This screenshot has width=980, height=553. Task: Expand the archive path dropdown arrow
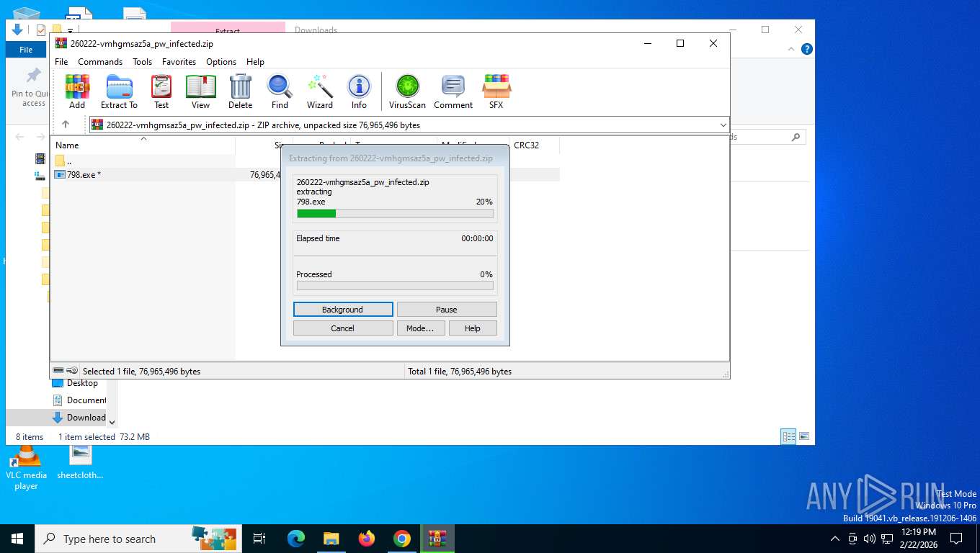tap(723, 125)
